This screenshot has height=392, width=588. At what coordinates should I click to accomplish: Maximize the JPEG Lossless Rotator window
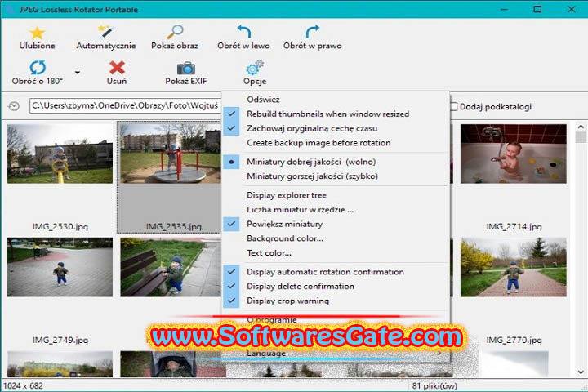[x=537, y=9]
